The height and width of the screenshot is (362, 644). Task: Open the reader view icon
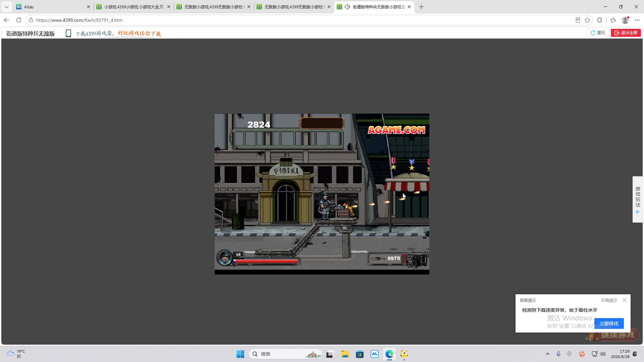click(x=578, y=20)
